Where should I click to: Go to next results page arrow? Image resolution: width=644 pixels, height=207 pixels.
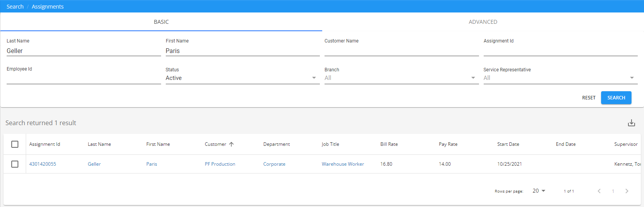coord(627,191)
